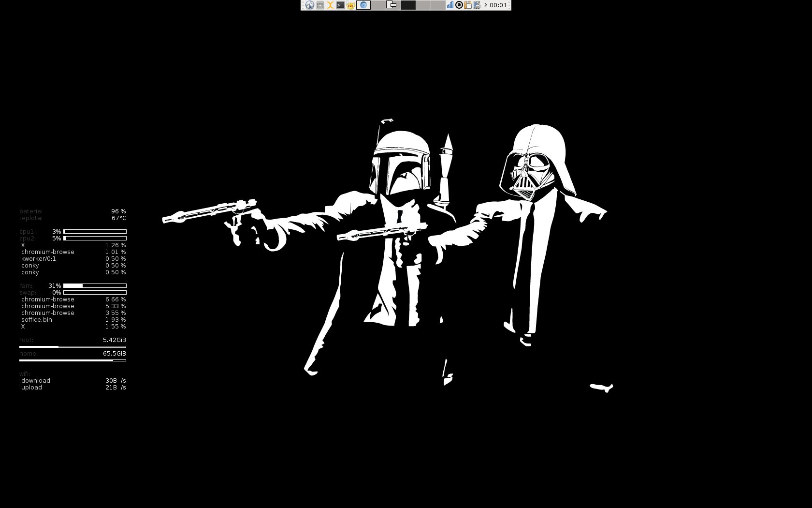Switch to the fifth workspace in pager
The image size is (812, 508).
(x=438, y=5)
